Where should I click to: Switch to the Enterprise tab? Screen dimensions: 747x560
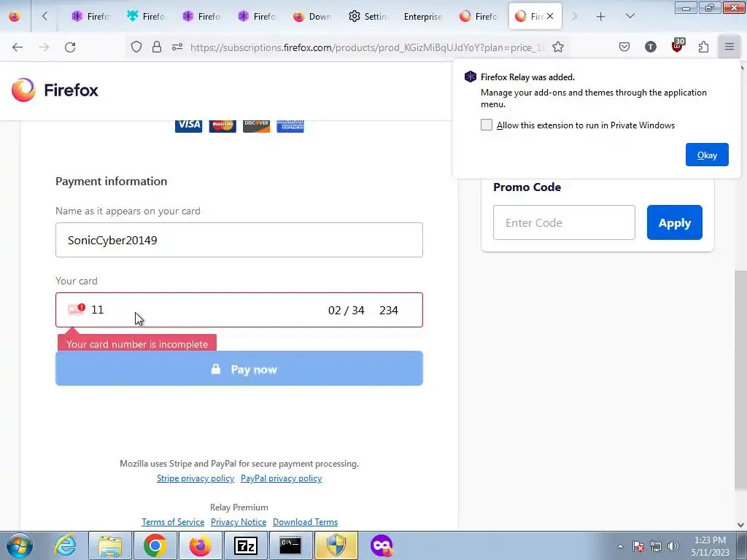(x=423, y=17)
